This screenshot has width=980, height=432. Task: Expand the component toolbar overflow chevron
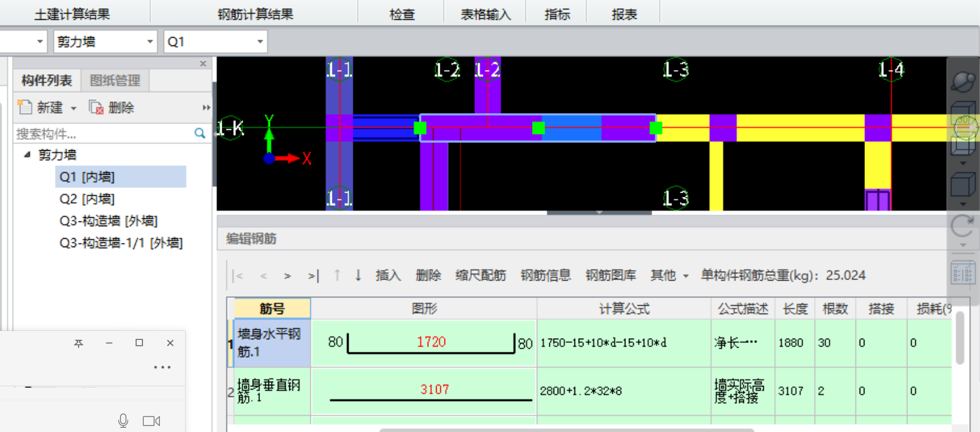(x=206, y=108)
